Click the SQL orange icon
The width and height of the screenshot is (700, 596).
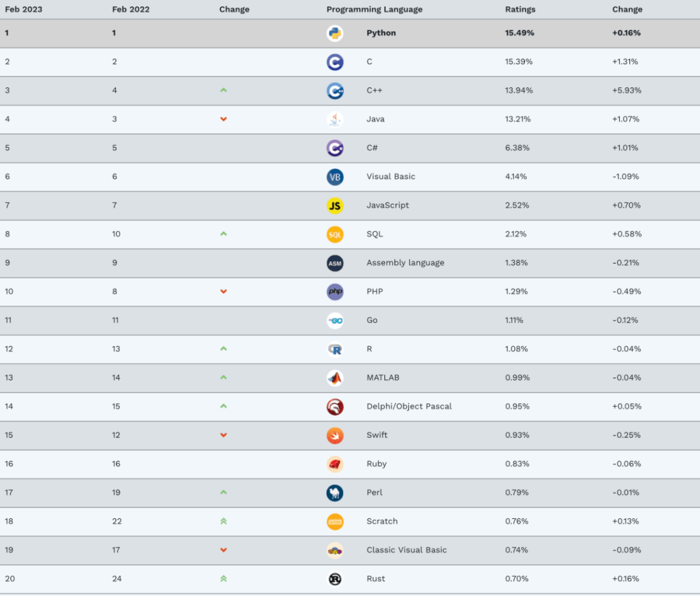(x=335, y=235)
